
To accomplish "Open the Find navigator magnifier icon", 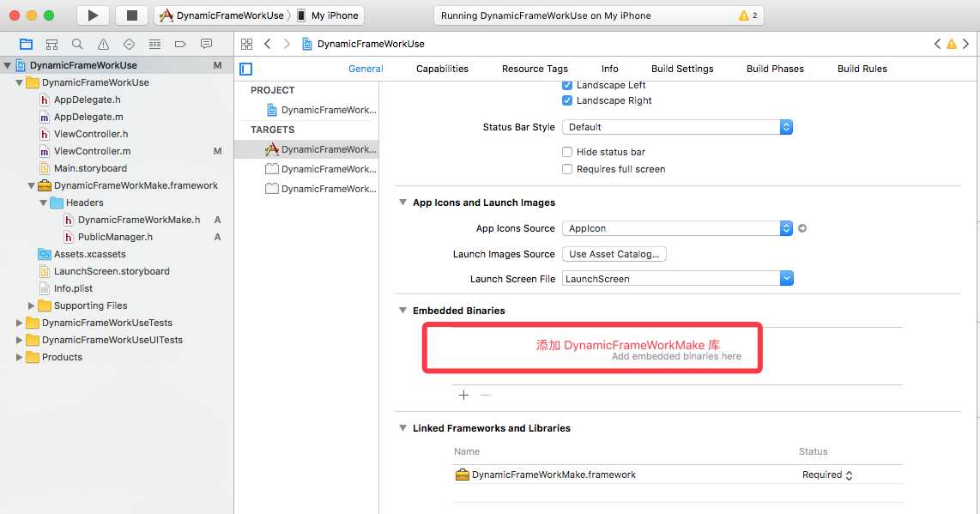I will point(77,44).
